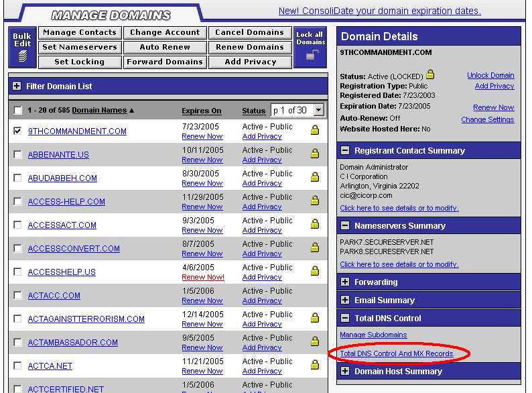Click lock icon in 9THCOMMANDMENT.COM row

(314, 131)
